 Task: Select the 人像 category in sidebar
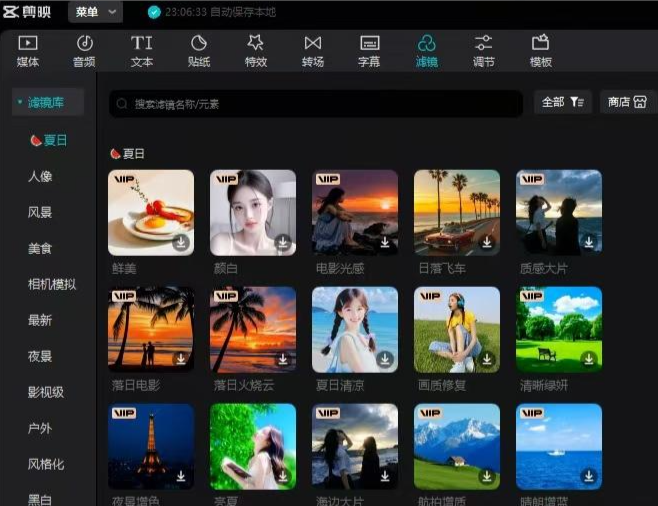(x=40, y=176)
